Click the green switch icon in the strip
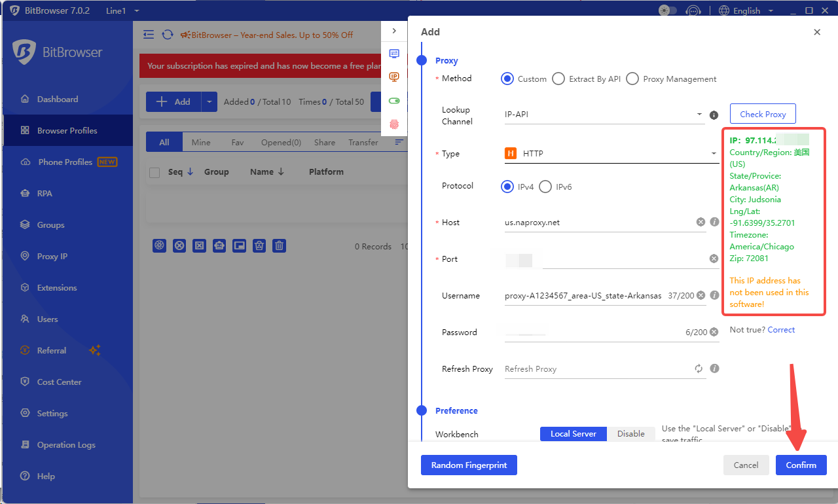Image resolution: width=838 pixels, height=504 pixels. coord(394,101)
